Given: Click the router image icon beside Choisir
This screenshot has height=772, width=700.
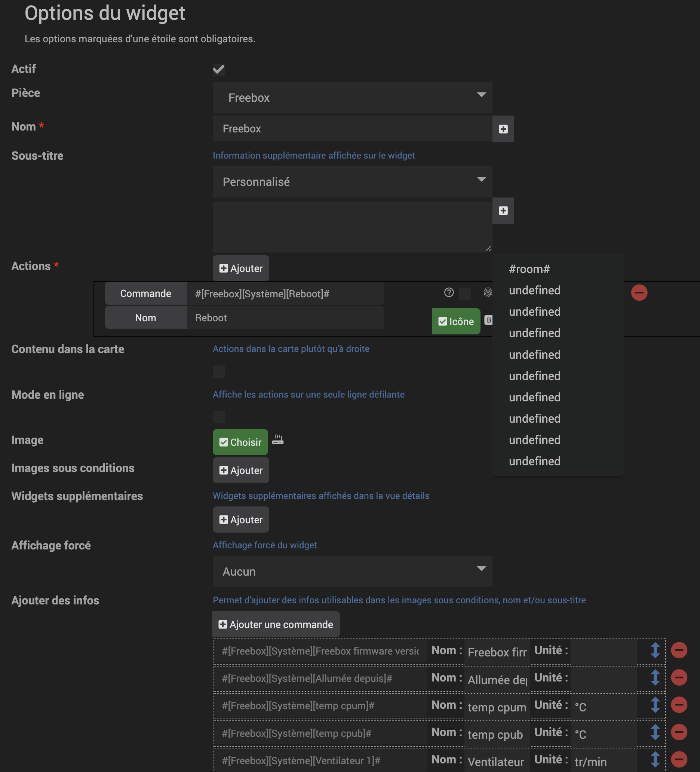Looking at the screenshot, I should (277, 439).
